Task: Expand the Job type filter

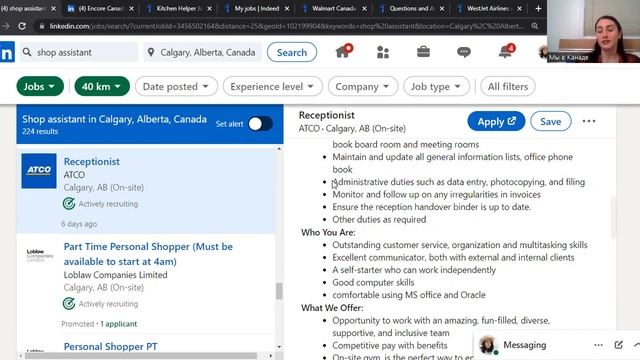Action: click(x=436, y=87)
